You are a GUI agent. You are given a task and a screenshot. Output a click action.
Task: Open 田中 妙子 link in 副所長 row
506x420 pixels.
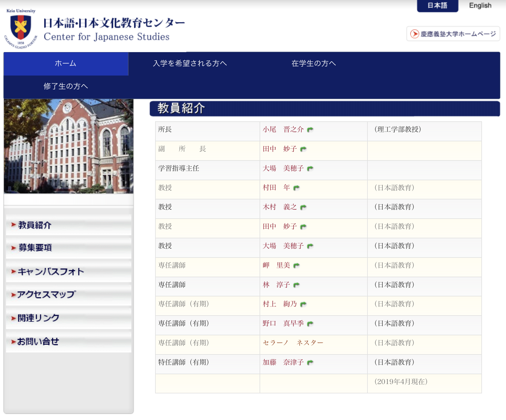[280, 149]
